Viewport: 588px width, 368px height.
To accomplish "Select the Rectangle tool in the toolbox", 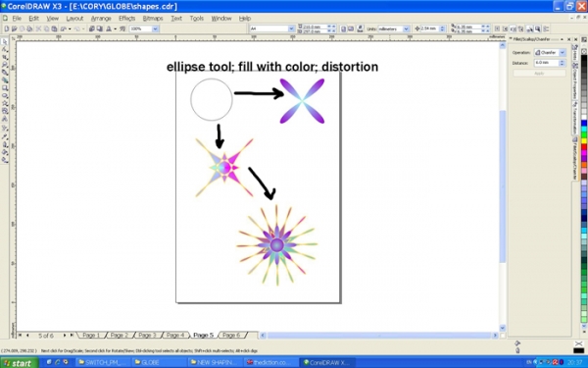I will (5, 88).
